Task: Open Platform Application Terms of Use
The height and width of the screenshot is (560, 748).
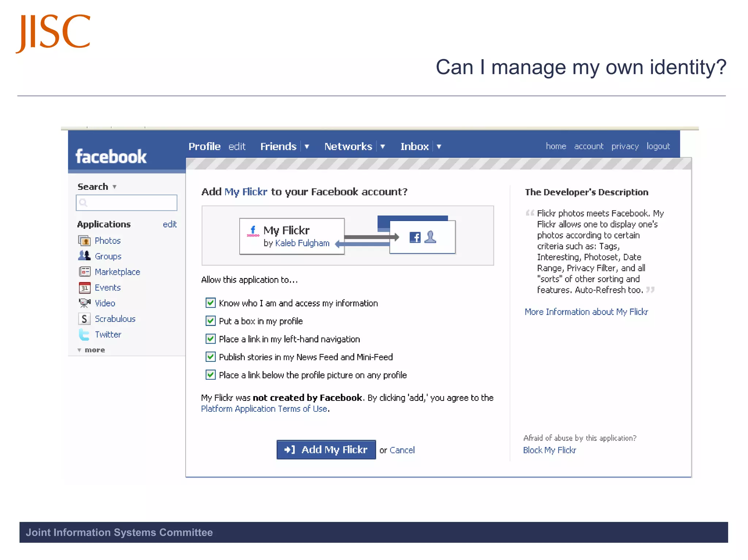Action: 264,409
